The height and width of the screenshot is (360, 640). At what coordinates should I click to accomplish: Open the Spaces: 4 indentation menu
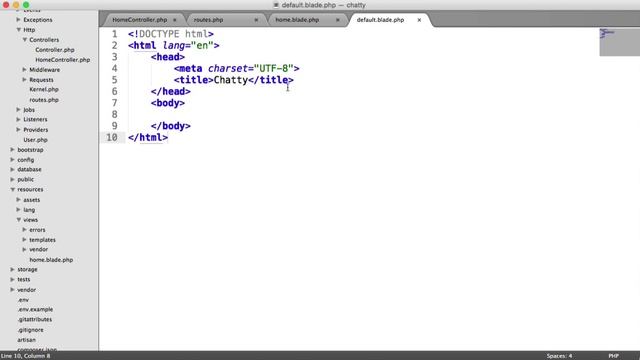pos(559,356)
